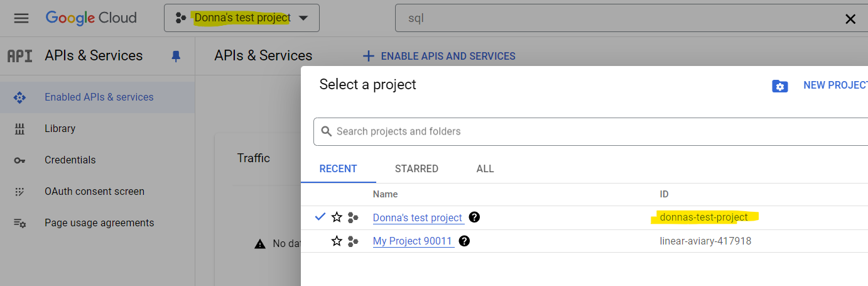
Task: Click the Google Cloud logo
Action: 91,18
